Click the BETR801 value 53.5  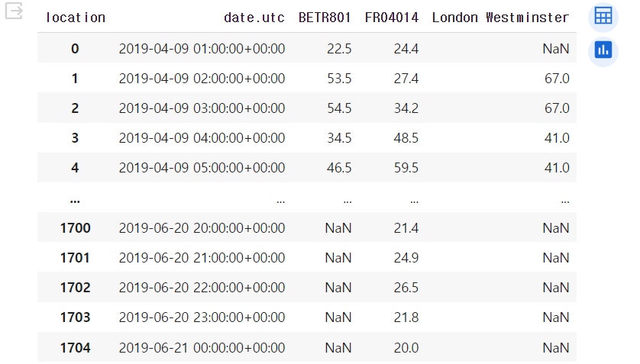pyautogui.click(x=339, y=79)
